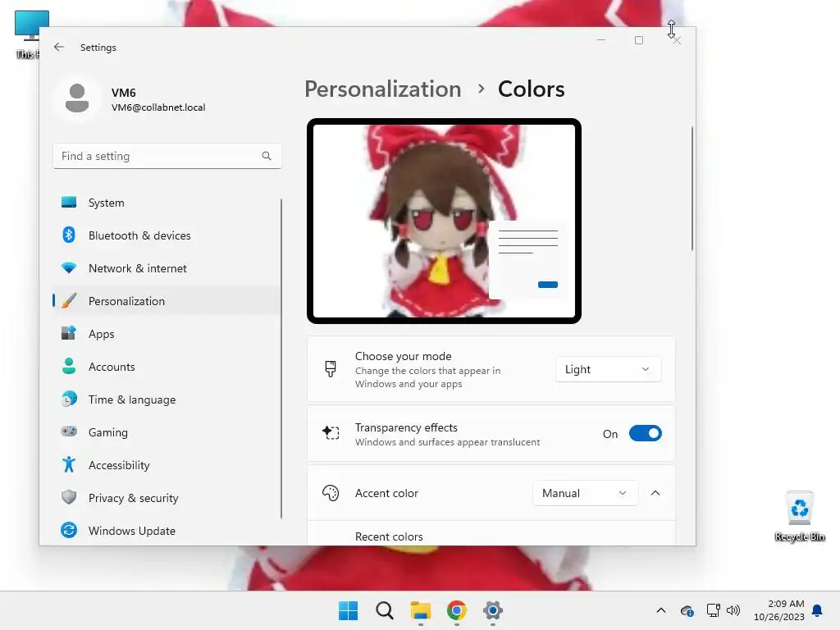Select Apps in the sidebar

tap(167, 334)
